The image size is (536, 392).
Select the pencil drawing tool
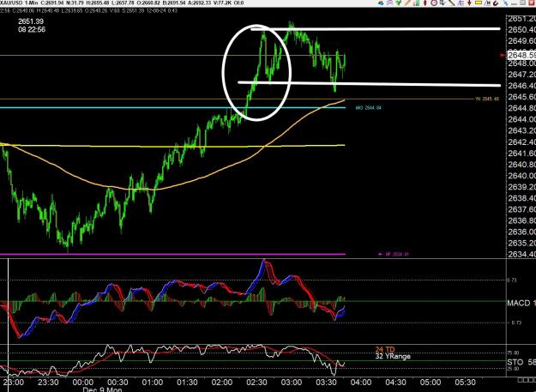click(407, 3)
